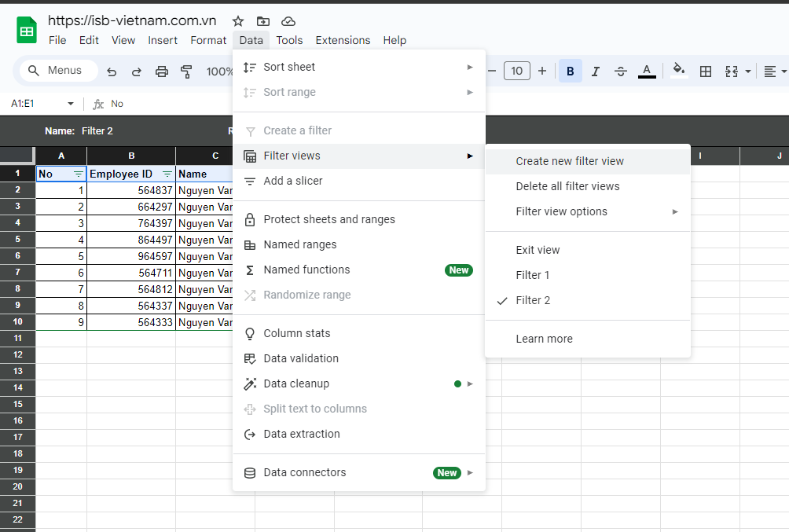The height and width of the screenshot is (532, 789).
Task: Select the checked Filter 2 view
Action: (x=533, y=300)
